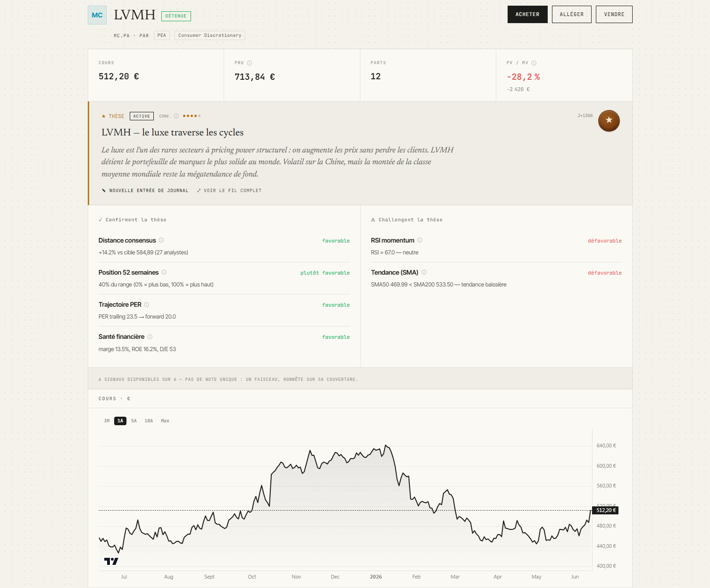Click info icon next to CONV. label
The image size is (710, 588).
tap(176, 116)
